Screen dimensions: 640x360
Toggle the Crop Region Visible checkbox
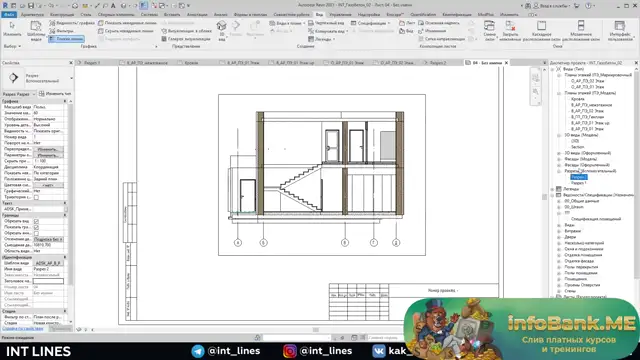(x=36, y=227)
